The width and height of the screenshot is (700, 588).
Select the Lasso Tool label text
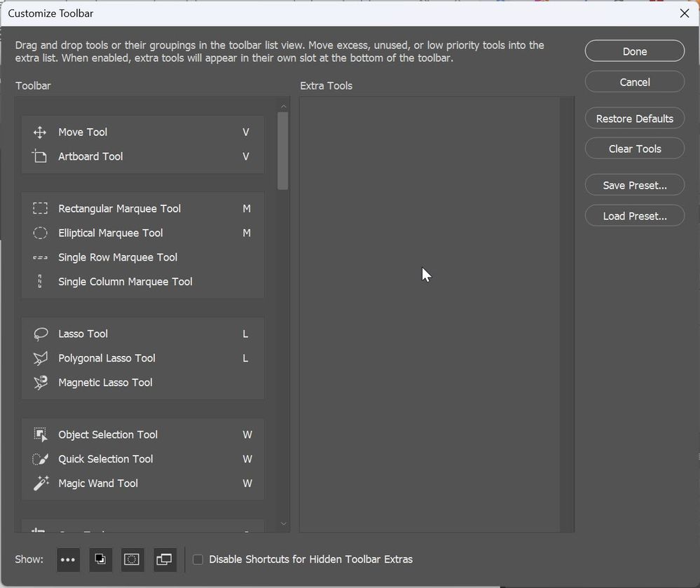click(83, 334)
